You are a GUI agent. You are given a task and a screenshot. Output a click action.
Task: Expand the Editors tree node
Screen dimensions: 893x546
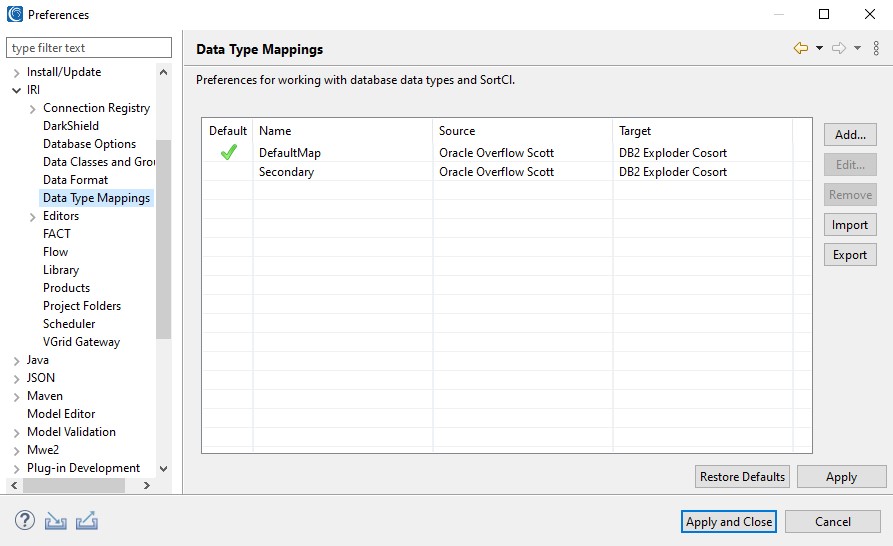tap(33, 216)
